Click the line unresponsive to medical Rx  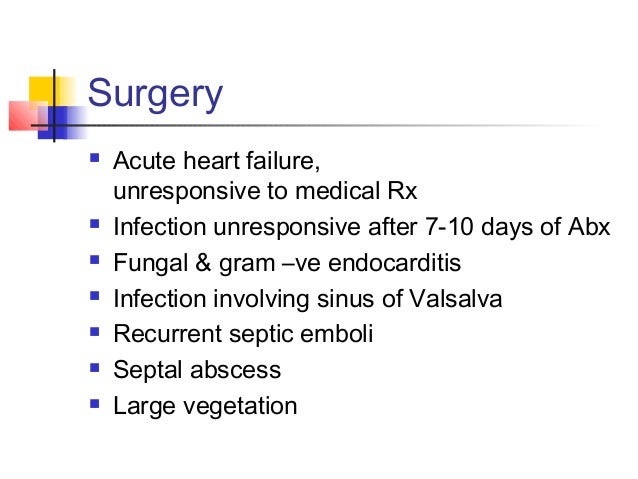(x=264, y=191)
